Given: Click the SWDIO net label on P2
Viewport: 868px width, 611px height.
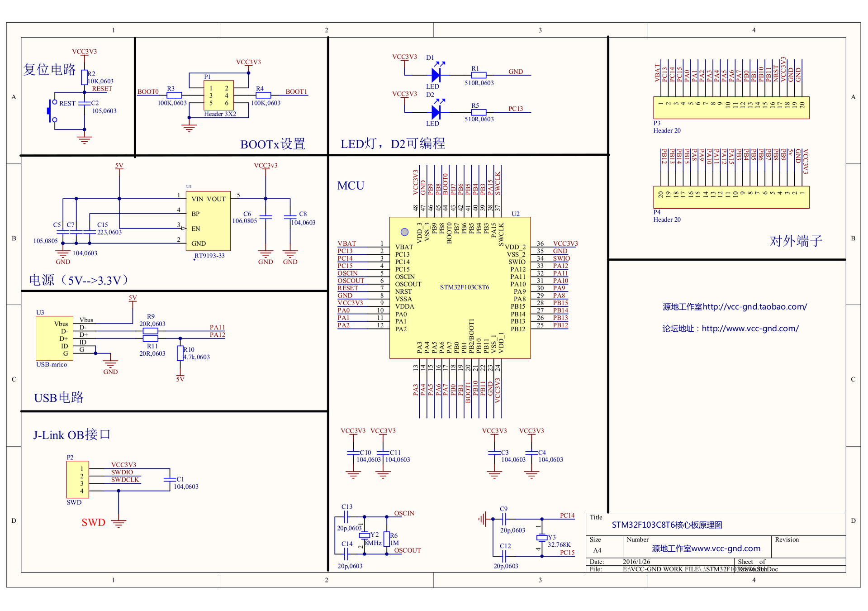Looking at the screenshot, I should 122,473.
